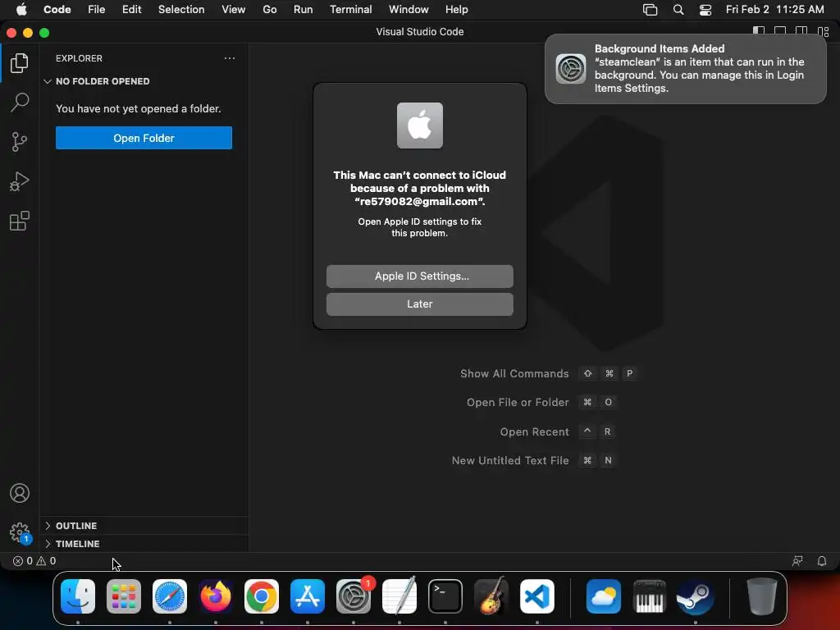Screen dimensions: 840x630
Task: Open App Store from the Dock
Action: (x=308, y=596)
